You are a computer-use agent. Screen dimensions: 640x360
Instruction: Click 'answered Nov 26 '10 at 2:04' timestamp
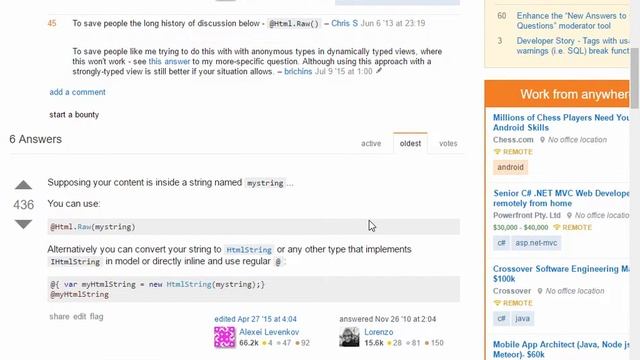pyautogui.click(x=387, y=319)
